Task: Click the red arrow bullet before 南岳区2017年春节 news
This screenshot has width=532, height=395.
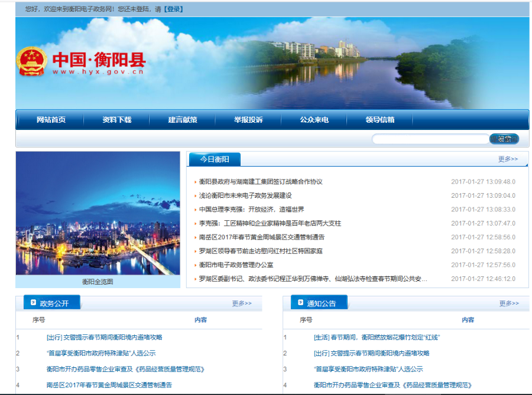Action: click(194, 239)
